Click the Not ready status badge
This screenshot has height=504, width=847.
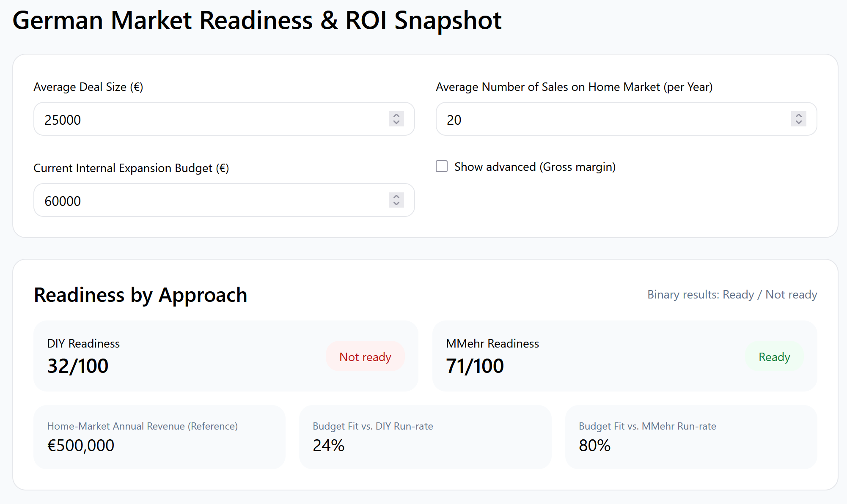(x=365, y=356)
